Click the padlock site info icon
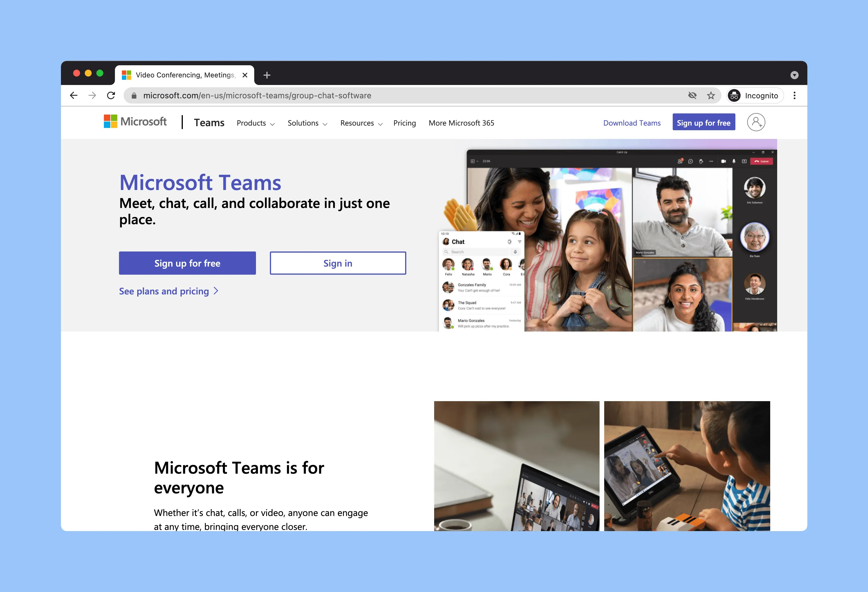 coord(134,95)
